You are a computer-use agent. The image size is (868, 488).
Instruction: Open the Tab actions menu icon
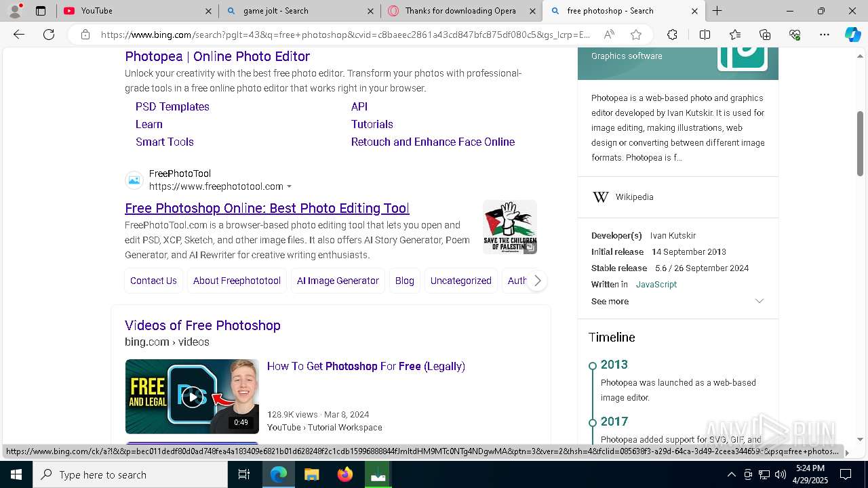tap(41, 11)
